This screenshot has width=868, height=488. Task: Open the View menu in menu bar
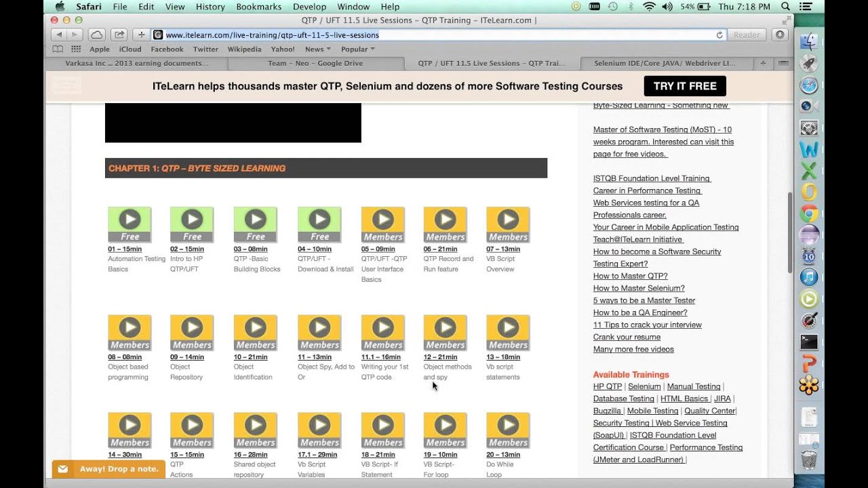coord(175,7)
